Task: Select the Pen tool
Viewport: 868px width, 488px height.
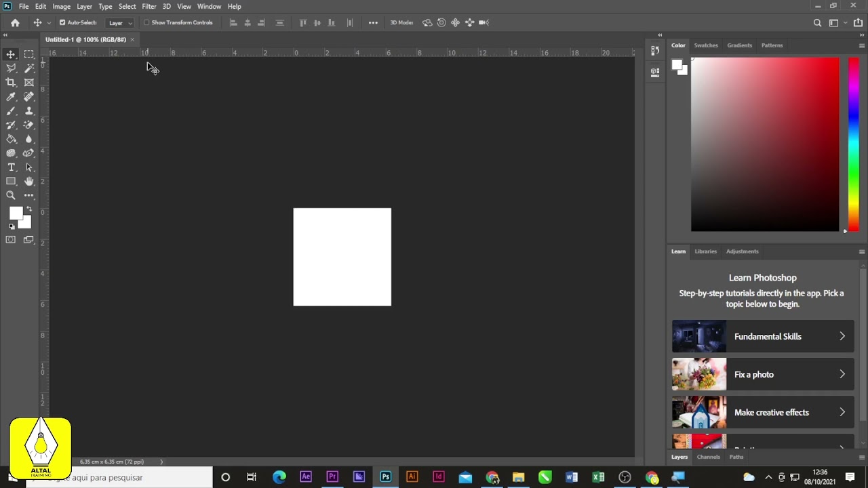Action: (x=28, y=153)
